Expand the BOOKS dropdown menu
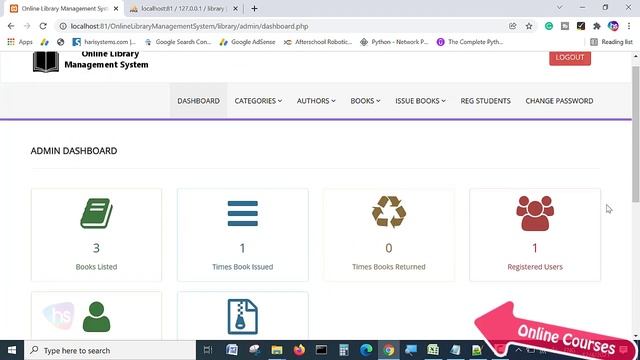The height and width of the screenshot is (360, 640). 365,101
